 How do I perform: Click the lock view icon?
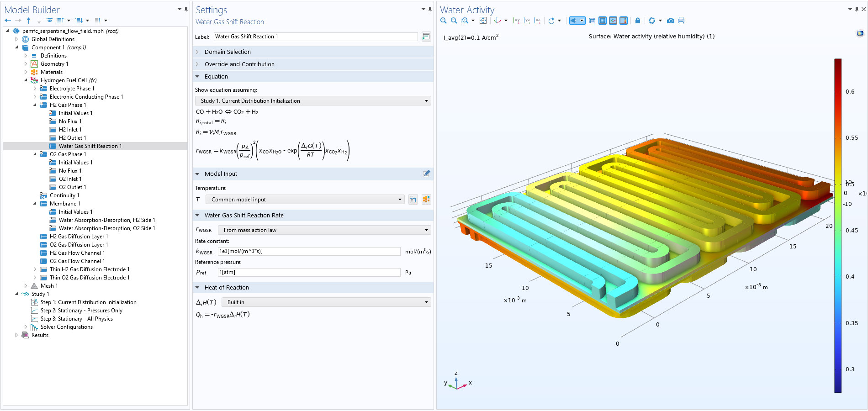click(x=638, y=21)
